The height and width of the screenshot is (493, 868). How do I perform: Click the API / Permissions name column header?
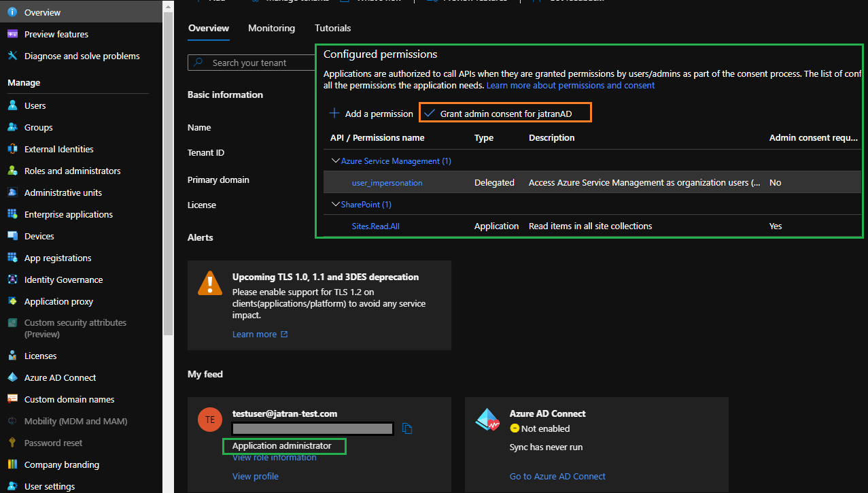[x=377, y=138]
